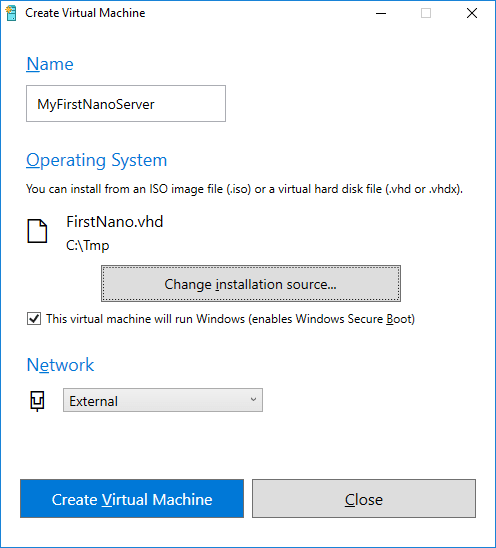The width and height of the screenshot is (496, 548).
Task: Minimize the Create Virtual Machine window
Action: [381, 13]
